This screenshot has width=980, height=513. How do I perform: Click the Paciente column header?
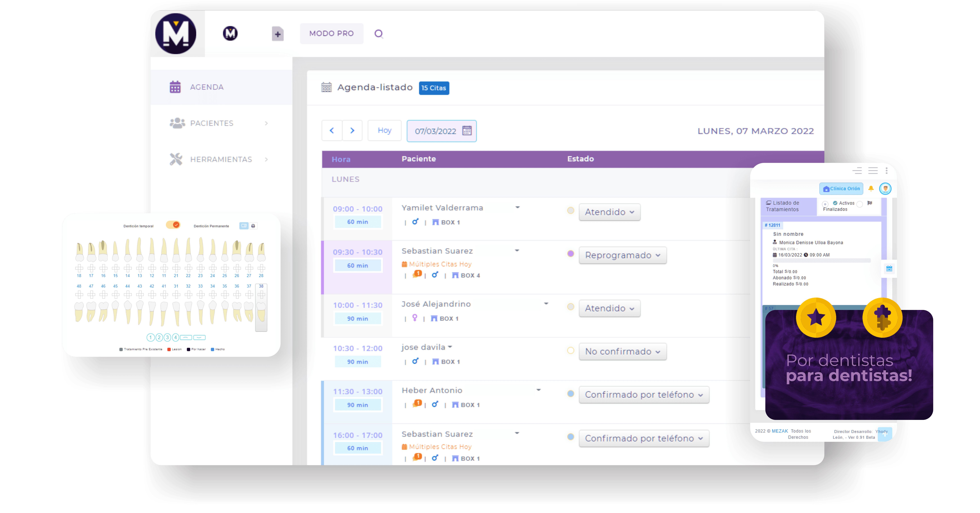pyautogui.click(x=418, y=159)
